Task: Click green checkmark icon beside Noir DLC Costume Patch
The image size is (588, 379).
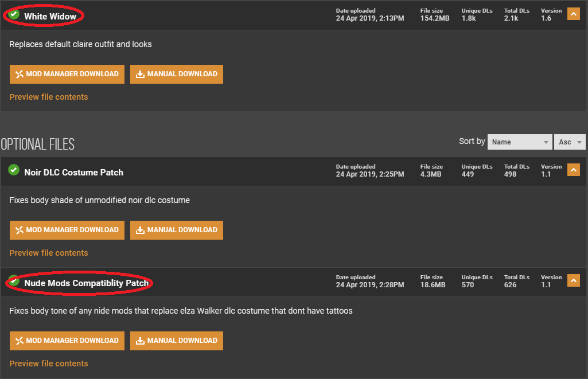Action: (x=14, y=170)
